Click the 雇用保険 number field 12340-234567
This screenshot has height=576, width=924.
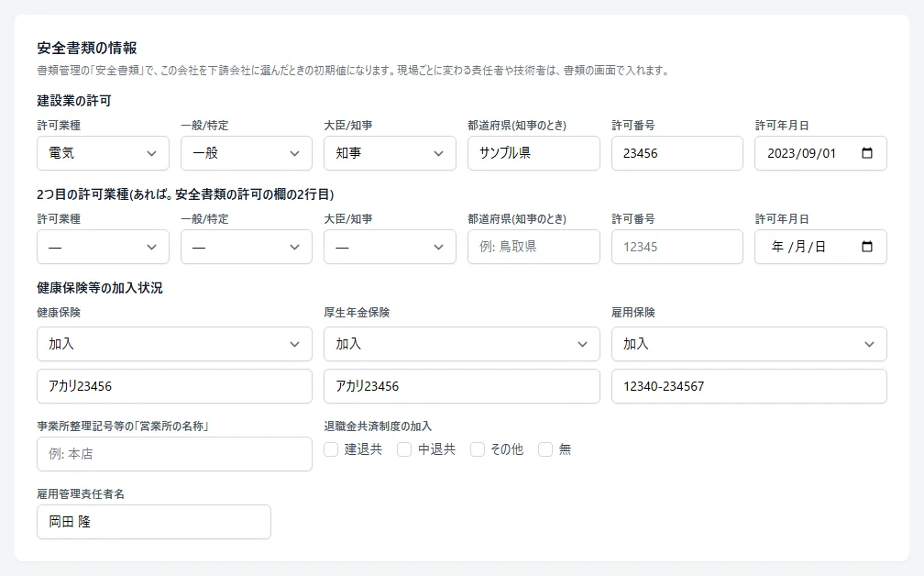click(749, 386)
